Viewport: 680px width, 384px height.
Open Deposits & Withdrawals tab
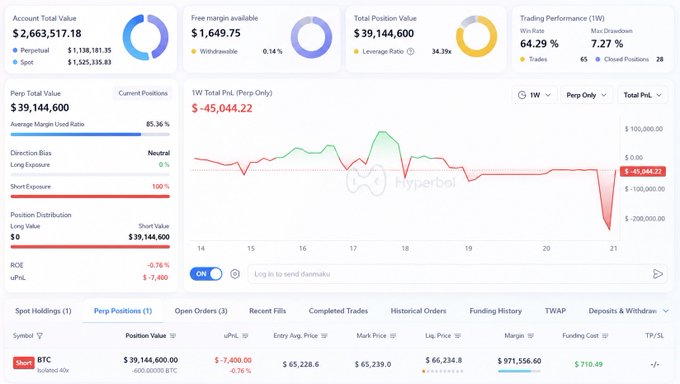pyautogui.click(x=622, y=311)
